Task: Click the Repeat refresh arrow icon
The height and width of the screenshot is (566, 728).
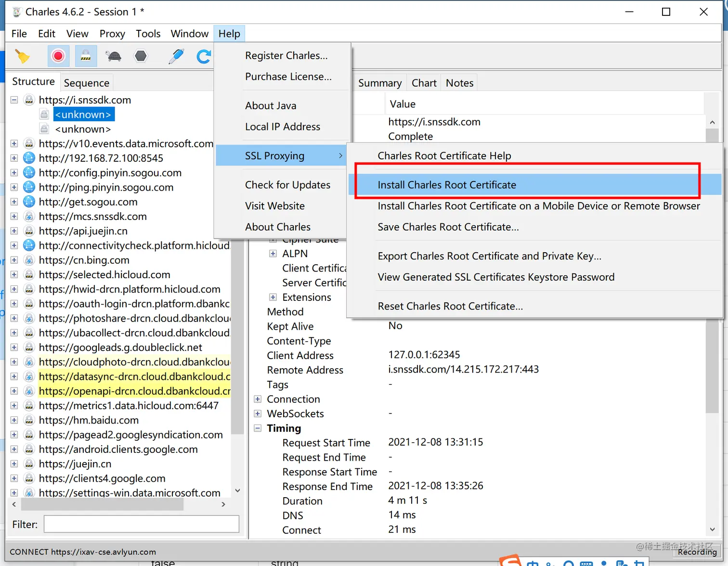Action: (204, 56)
